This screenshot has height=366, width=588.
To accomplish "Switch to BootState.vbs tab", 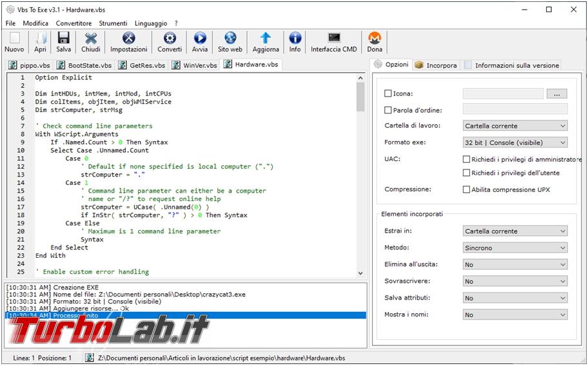I will (x=84, y=65).
